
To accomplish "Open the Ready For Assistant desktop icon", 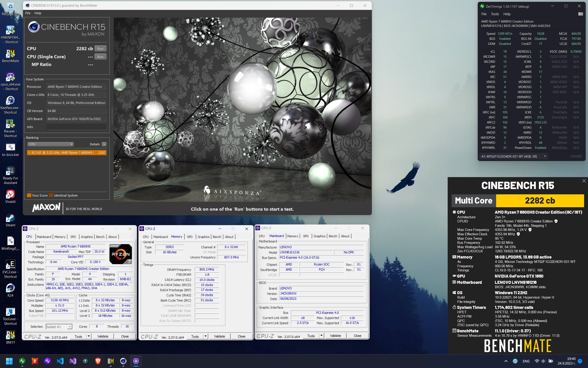I will tap(10, 175).
